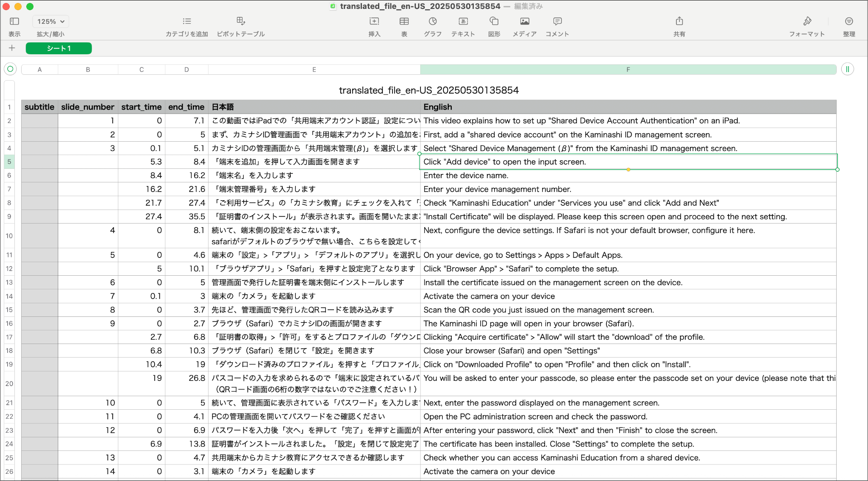Open the 125% zoom dropdown

(50, 22)
